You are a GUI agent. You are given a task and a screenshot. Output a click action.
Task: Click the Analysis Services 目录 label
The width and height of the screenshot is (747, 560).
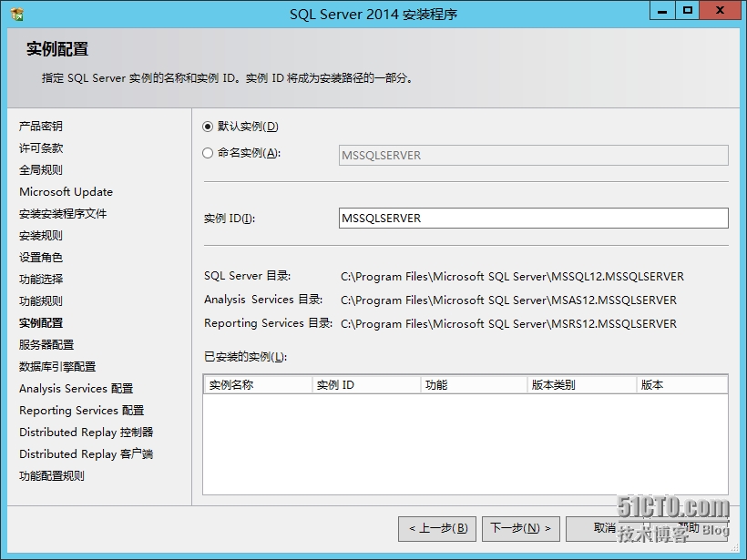tap(263, 300)
